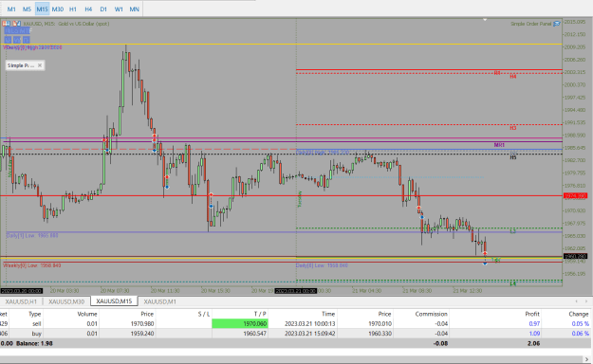This screenshot has height=364, width=593.
Task: Click the 2023.03.21 00:00 date marker
Action: (x=295, y=291)
